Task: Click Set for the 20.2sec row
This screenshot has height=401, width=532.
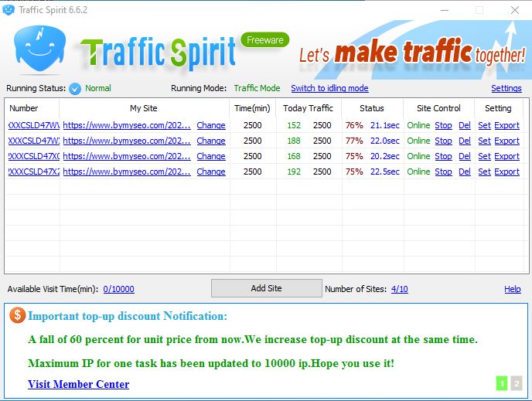Action: tap(485, 156)
